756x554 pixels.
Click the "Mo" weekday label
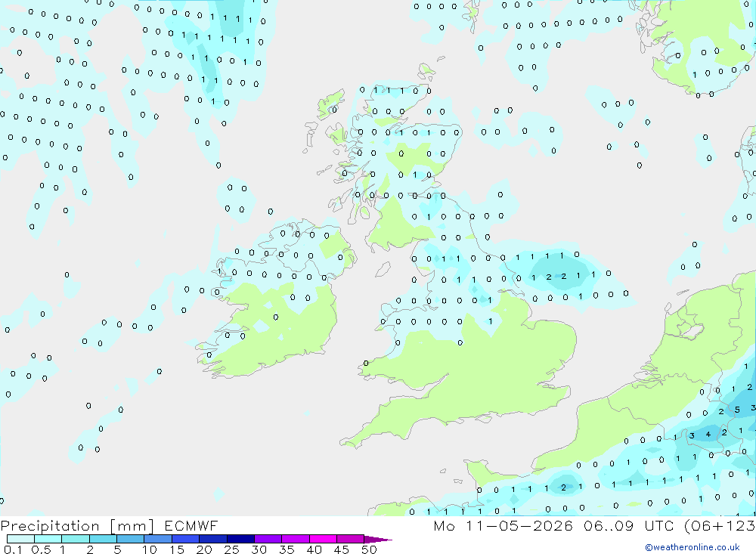tap(444, 525)
